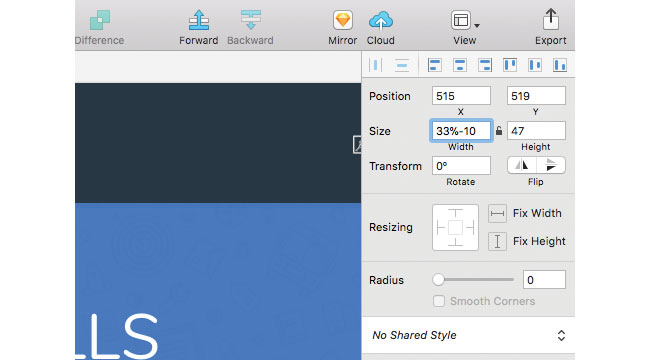Screen dimensions: 650x360
Task: Click the Height field showing 47
Action: click(536, 131)
